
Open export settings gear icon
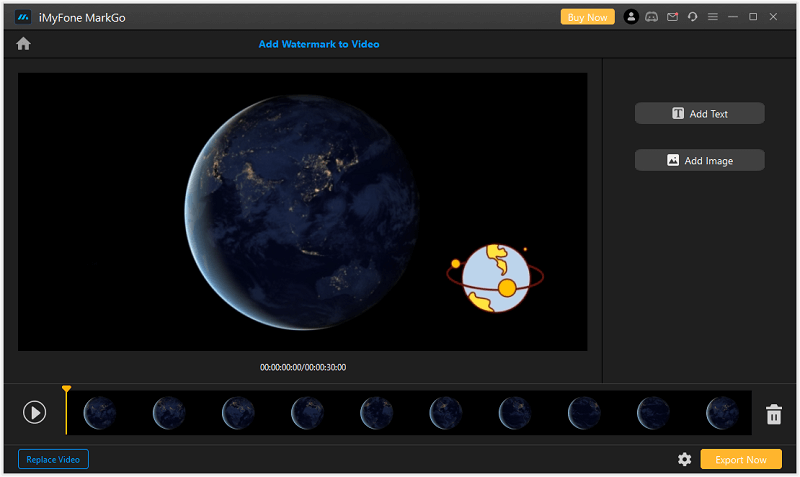coord(684,459)
